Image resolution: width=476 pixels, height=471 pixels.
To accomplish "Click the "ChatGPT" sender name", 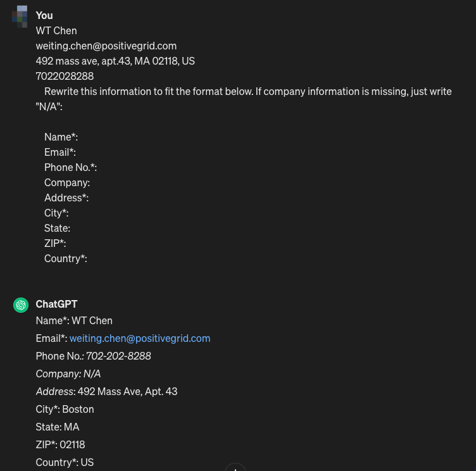I will coord(56,305).
